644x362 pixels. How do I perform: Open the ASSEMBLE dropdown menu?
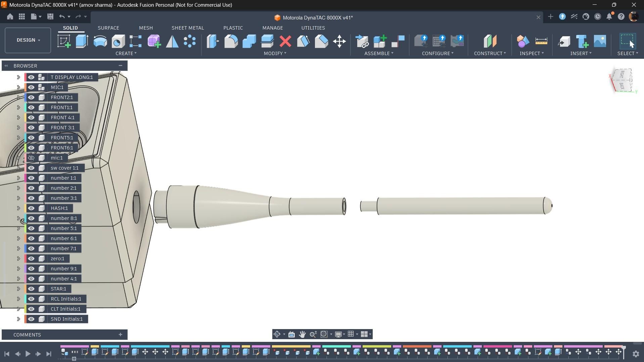[x=379, y=53]
